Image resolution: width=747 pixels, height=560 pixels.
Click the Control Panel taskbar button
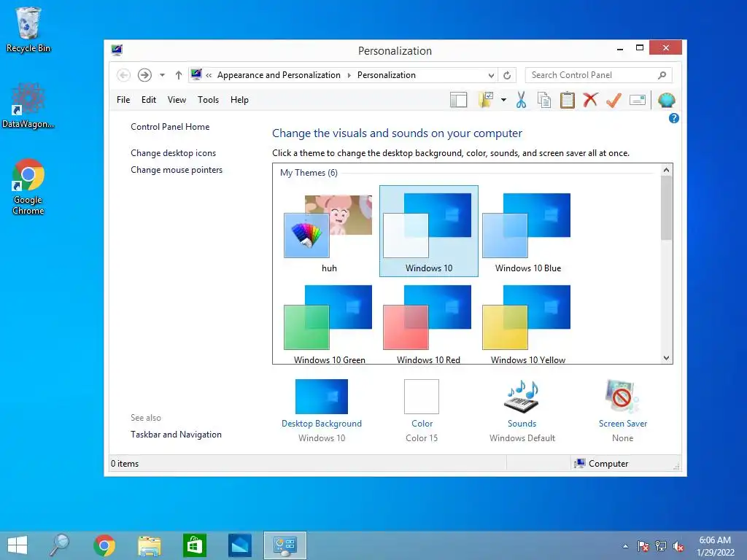pyautogui.click(x=285, y=545)
